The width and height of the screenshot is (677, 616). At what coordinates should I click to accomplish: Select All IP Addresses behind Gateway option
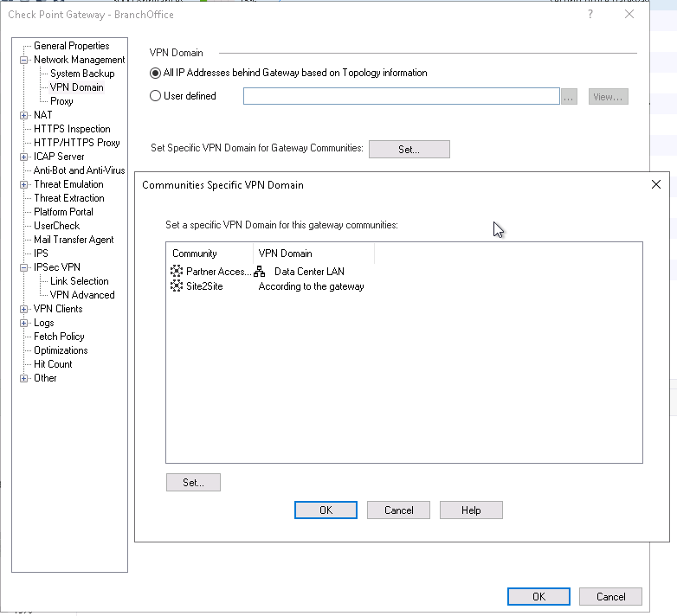click(155, 73)
